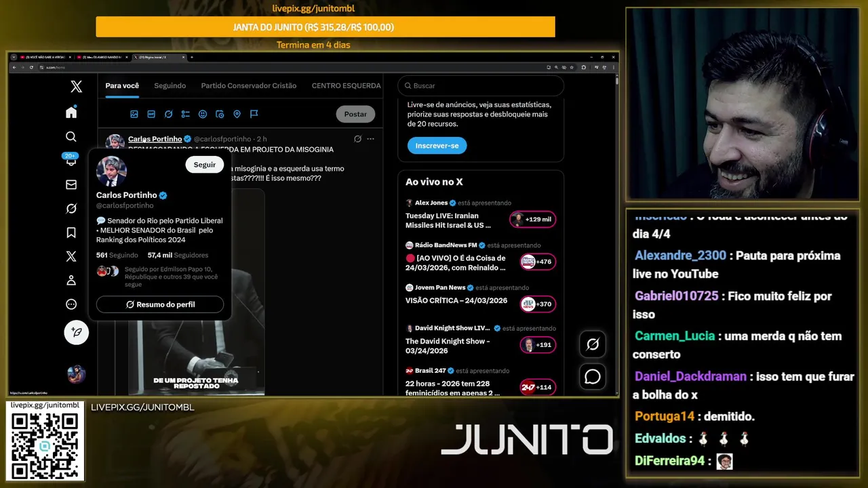This screenshot has height=488, width=868.
Task: Click Inscrever-se premium button
Action: click(437, 146)
